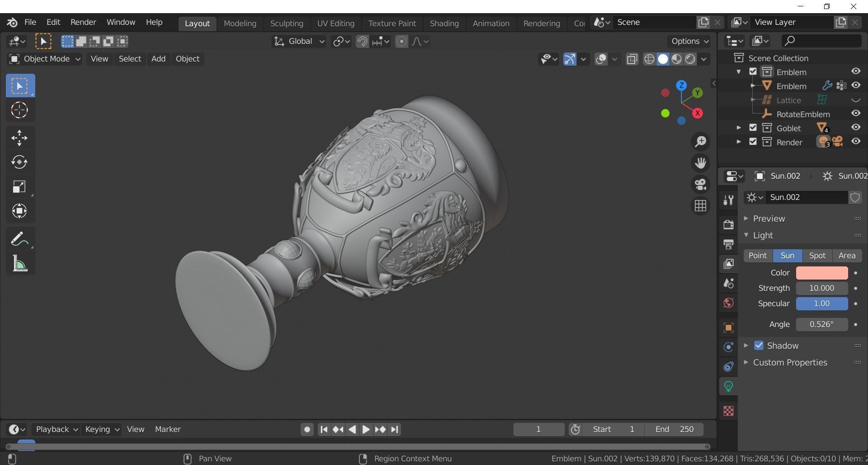Open the Scene properties tab
This screenshot has width=868, height=465.
coord(728,284)
